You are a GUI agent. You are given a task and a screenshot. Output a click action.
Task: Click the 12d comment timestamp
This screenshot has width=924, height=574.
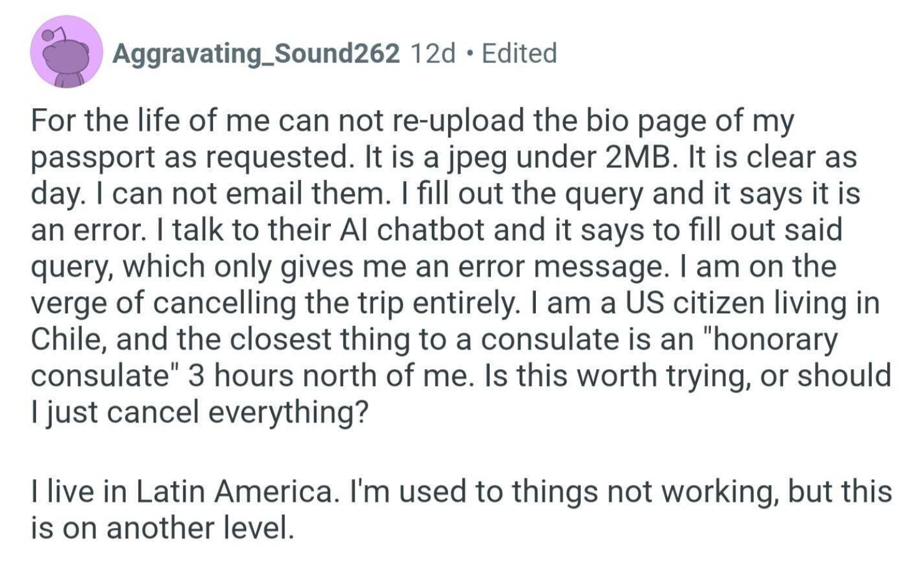click(433, 54)
